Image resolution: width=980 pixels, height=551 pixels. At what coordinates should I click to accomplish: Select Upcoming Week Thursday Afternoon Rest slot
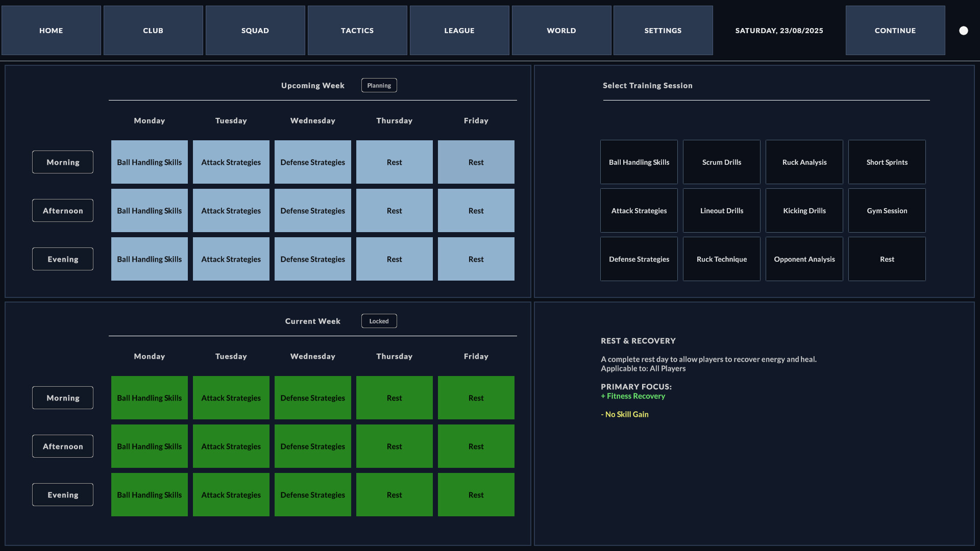395,211
